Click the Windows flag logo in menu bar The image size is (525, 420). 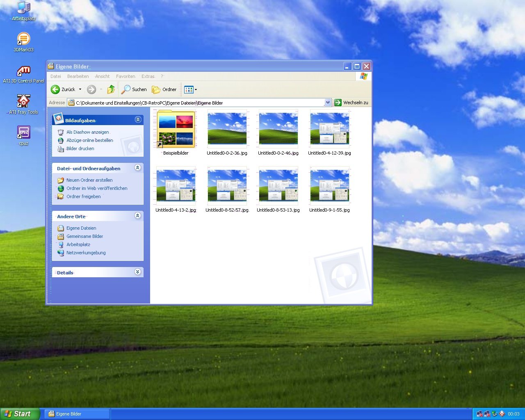click(x=363, y=76)
